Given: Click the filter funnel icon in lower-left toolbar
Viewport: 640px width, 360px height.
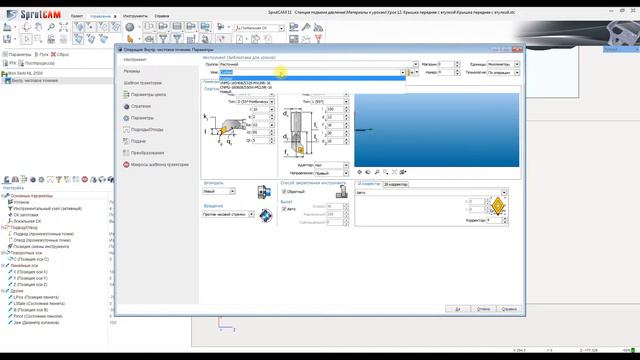Looking at the screenshot, I should pyautogui.click(x=59, y=179).
